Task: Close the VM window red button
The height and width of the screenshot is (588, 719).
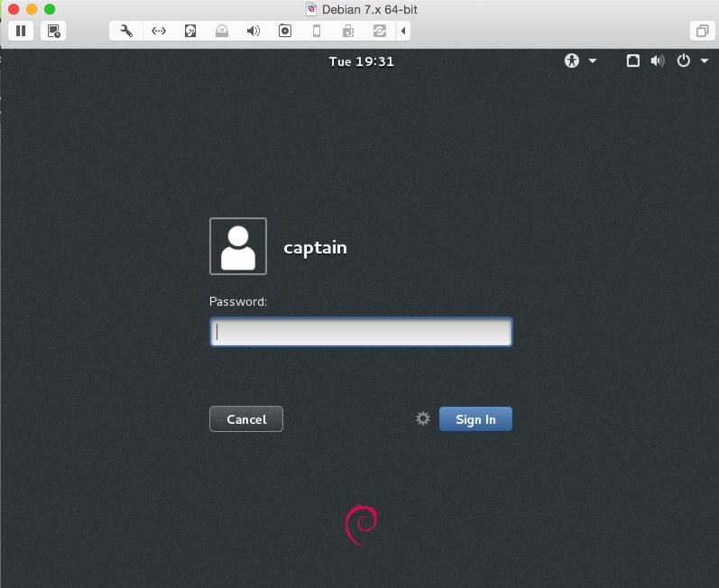Action: 14,9
